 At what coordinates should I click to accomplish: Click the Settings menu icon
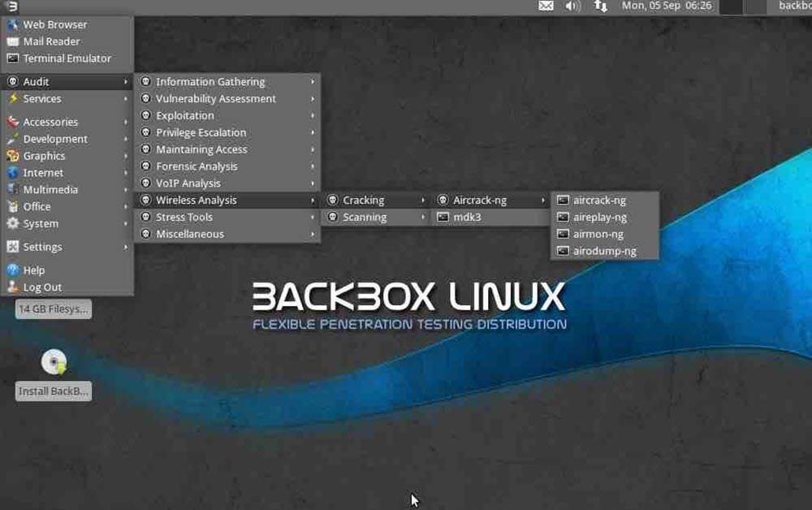click(x=13, y=247)
